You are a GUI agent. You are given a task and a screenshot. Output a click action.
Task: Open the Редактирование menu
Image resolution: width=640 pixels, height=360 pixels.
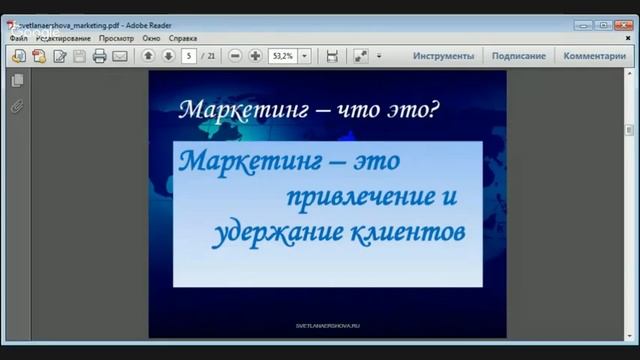point(63,38)
